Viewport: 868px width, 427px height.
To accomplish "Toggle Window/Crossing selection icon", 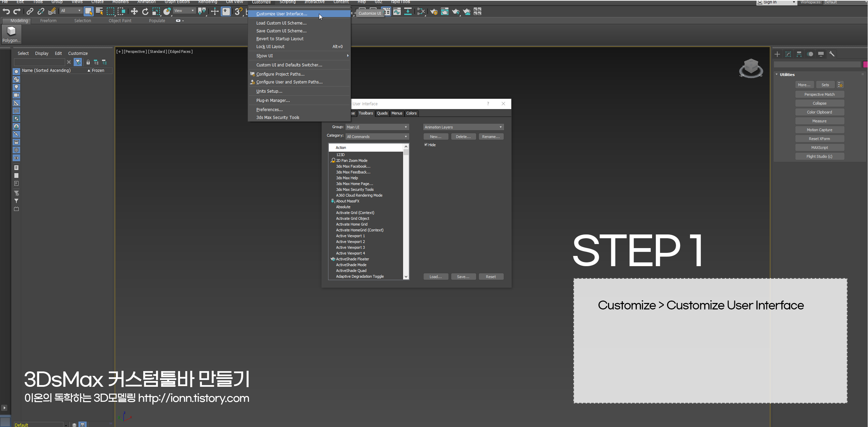I will (x=121, y=11).
